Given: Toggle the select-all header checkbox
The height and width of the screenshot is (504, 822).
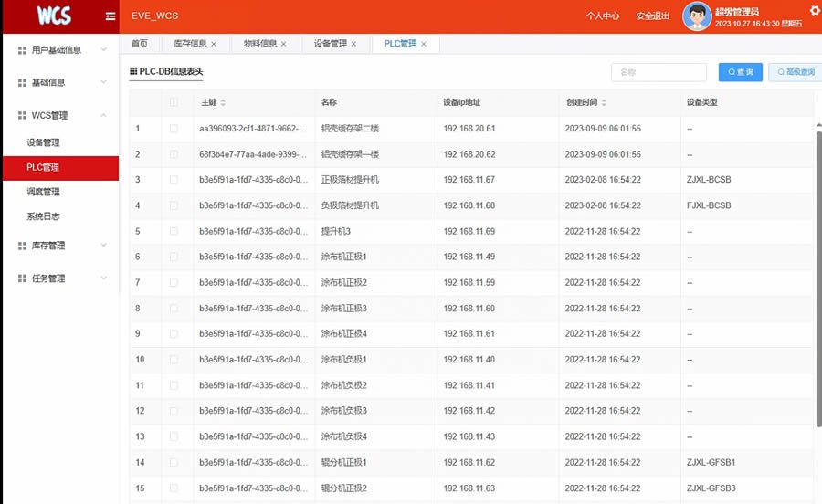Looking at the screenshot, I should pyautogui.click(x=174, y=102).
